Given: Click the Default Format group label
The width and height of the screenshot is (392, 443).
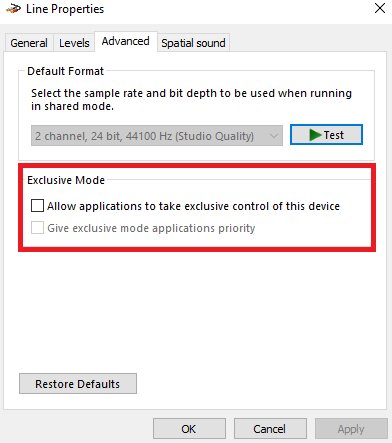Looking at the screenshot, I should pos(66,71).
